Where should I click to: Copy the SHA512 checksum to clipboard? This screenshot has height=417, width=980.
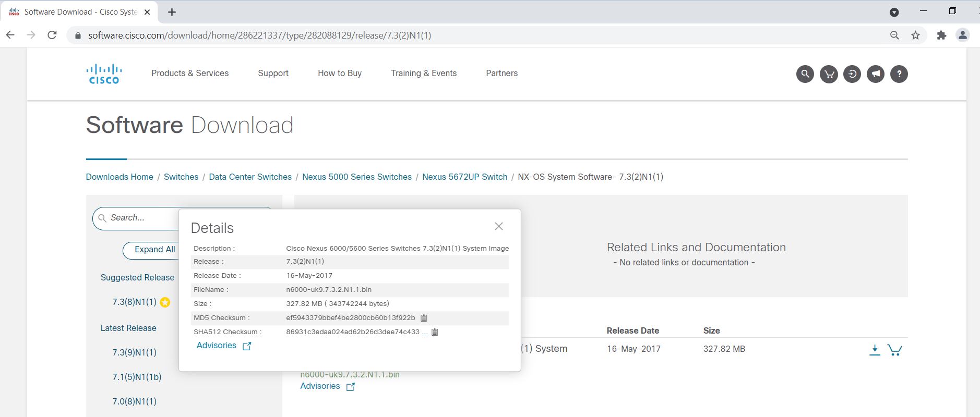click(435, 332)
